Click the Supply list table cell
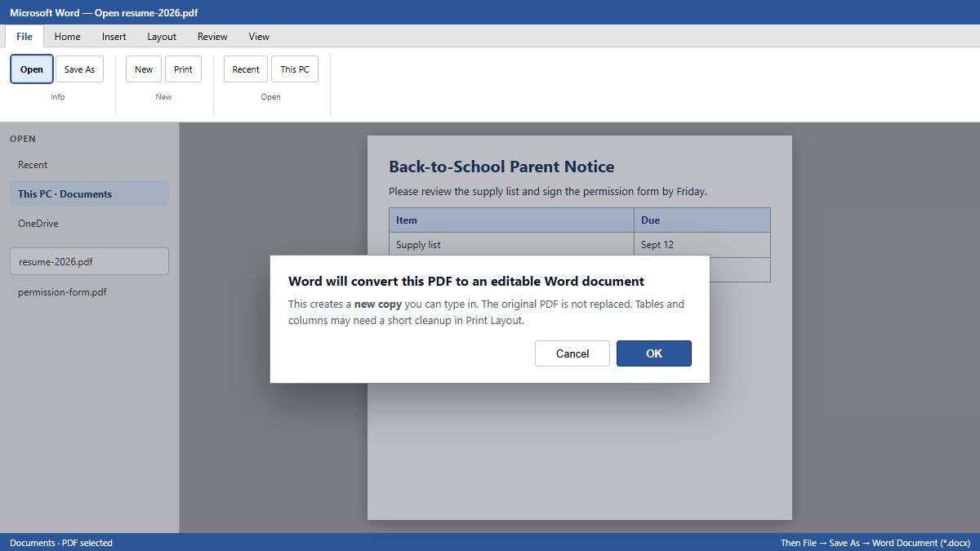Screen dimensions: 980x551 click(x=511, y=245)
